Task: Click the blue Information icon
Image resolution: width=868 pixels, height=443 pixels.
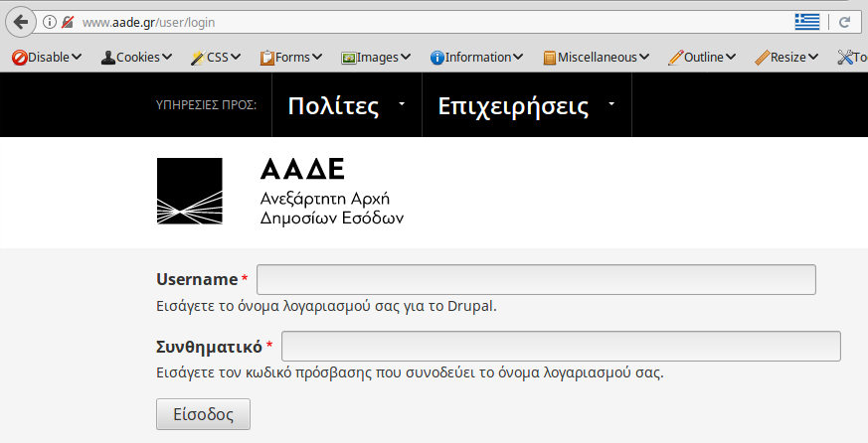Action: [436, 58]
